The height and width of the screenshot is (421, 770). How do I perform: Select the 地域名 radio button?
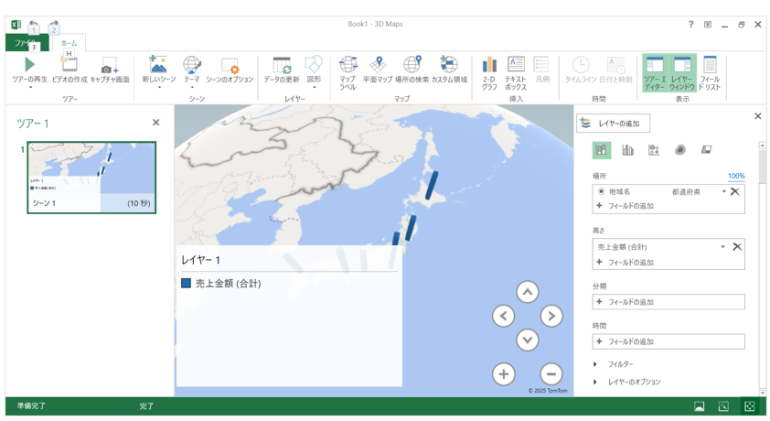pos(601,192)
